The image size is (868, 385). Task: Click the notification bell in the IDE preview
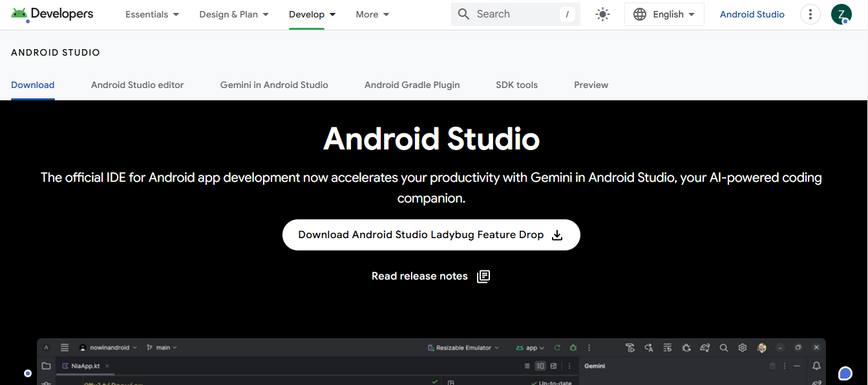(x=817, y=366)
